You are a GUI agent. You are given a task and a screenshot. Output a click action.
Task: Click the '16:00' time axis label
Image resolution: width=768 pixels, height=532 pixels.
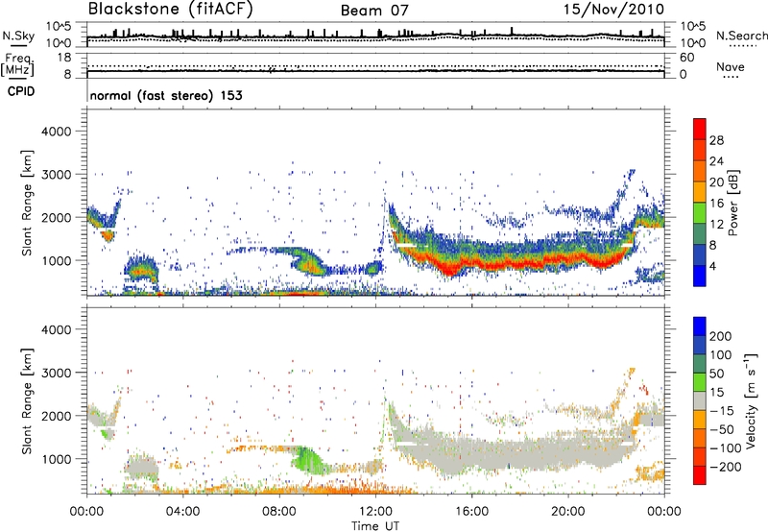pos(471,512)
